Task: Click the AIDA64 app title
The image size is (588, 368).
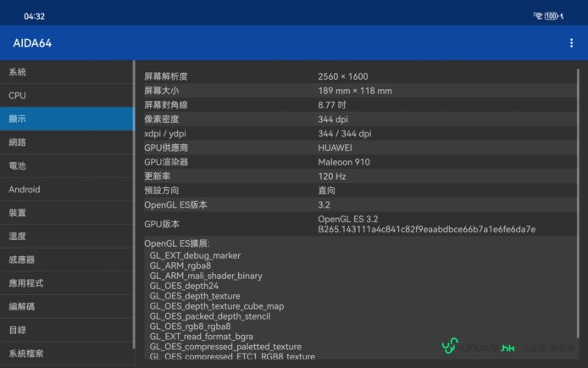Action: click(x=32, y=43)
